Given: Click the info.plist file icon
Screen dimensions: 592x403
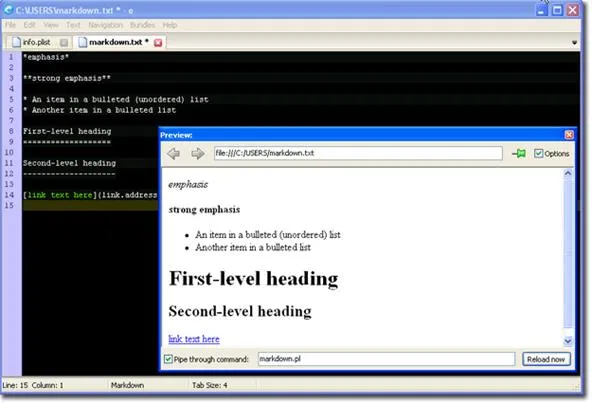Looking at the screenshot, I should click(x=16, y=42).
